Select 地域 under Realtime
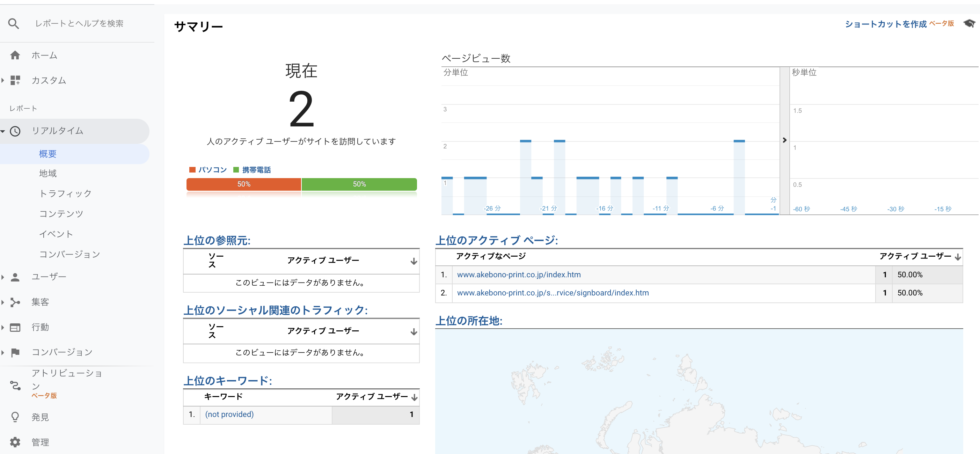This screenshot has height=454, width=980. pyautogui.click(x=48, y=174)
